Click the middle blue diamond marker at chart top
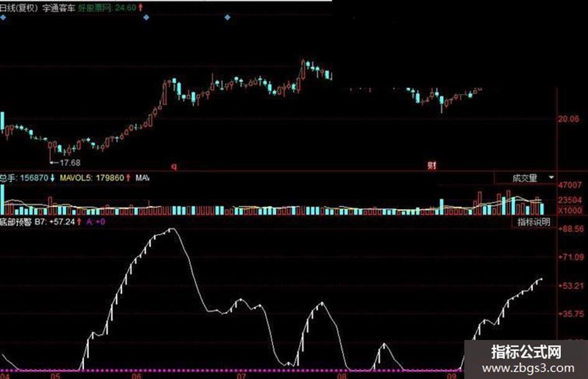The width and height of the screenshot is (588, 379). 146,17
